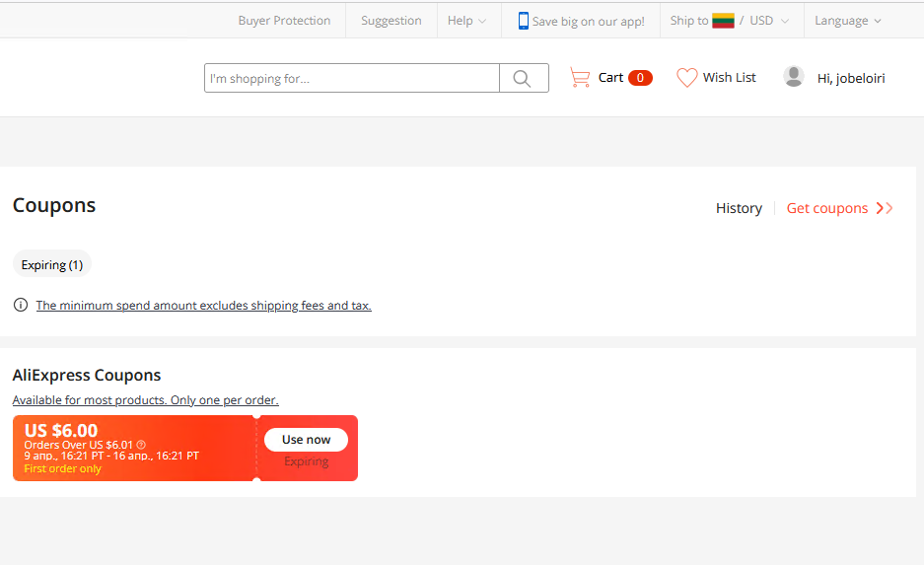Image resolution: width=924 pixels, height=565 pixels.
Task: Expand the Help dropdown menu
Action: 466,21
